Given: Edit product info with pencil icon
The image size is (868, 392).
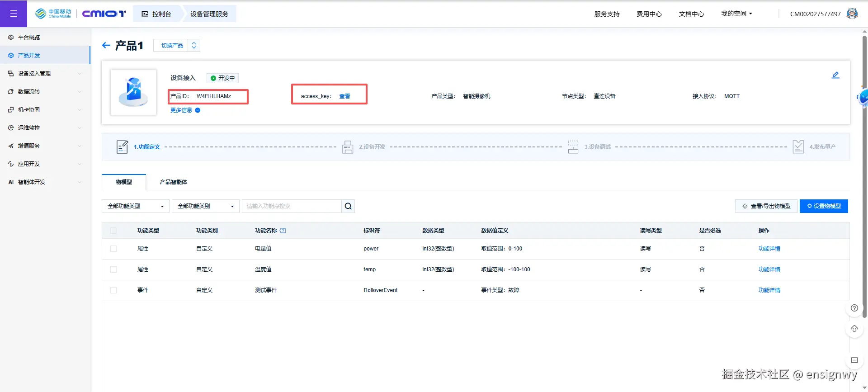Looking at the screenshot, I should point(835,75).
